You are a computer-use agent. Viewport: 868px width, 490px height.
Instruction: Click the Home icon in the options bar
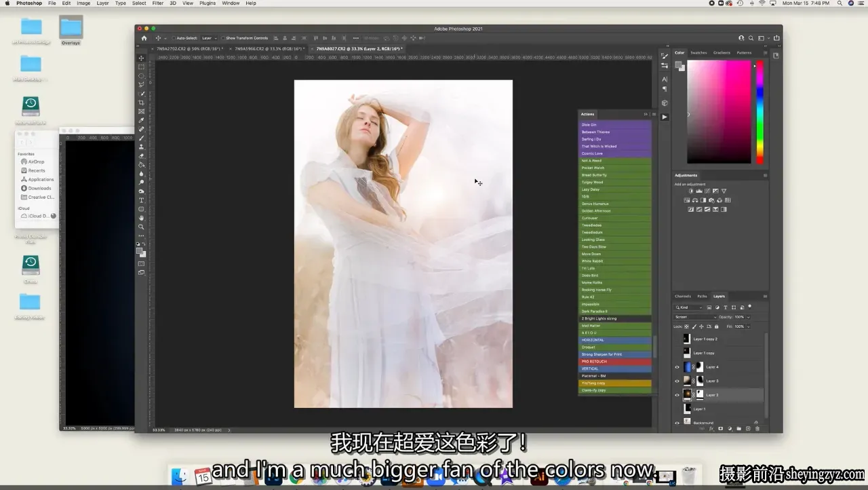tap(144, 38)
